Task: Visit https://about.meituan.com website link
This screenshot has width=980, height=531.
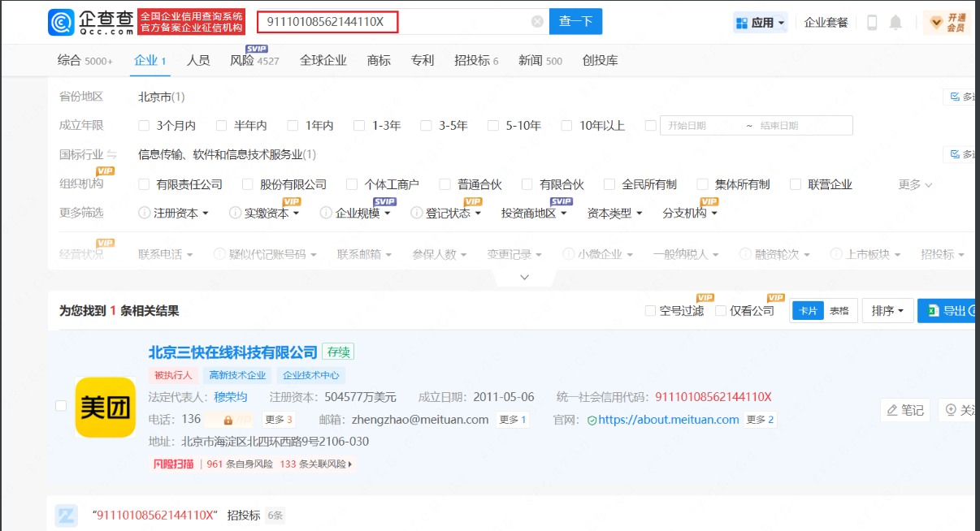Action: click(x=669, y=420)
